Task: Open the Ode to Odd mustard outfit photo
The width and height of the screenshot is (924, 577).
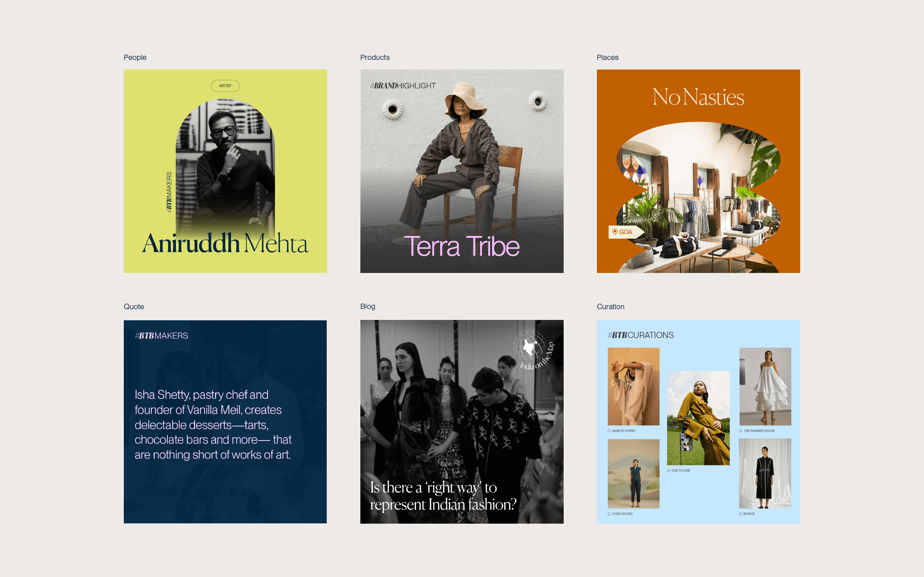Action: [x=698, y=418]
